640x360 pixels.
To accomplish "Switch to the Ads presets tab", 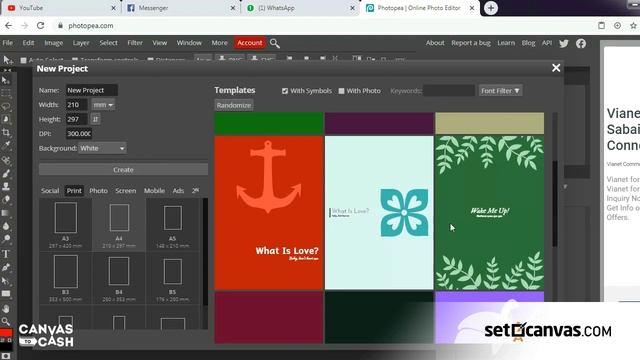I will click(178, 191).
